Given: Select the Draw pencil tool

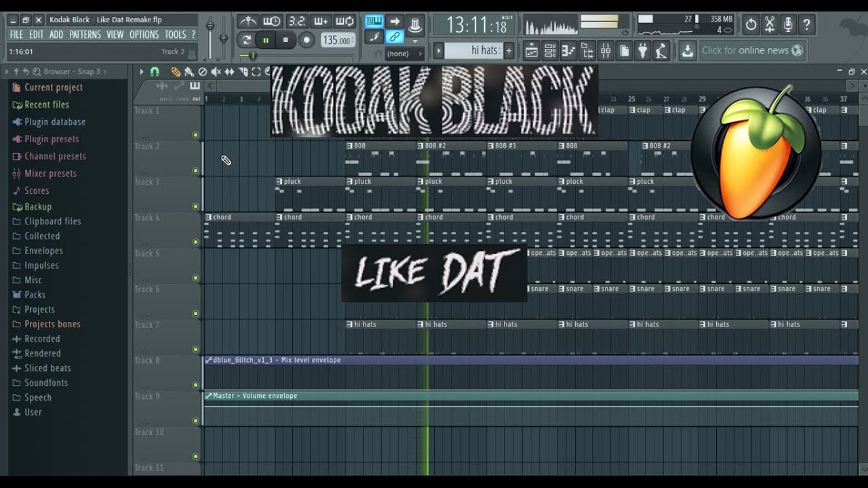Looking at the screenshot, I should 176,72.
